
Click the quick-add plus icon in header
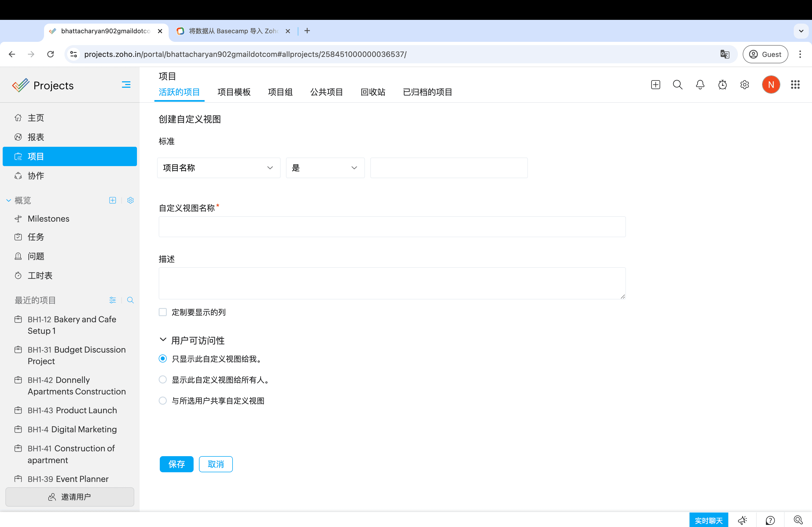tap(655, 85)
